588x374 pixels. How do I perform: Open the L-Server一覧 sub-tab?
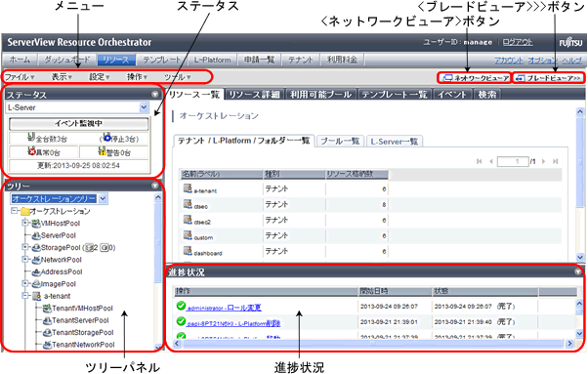tap(395, 142)
